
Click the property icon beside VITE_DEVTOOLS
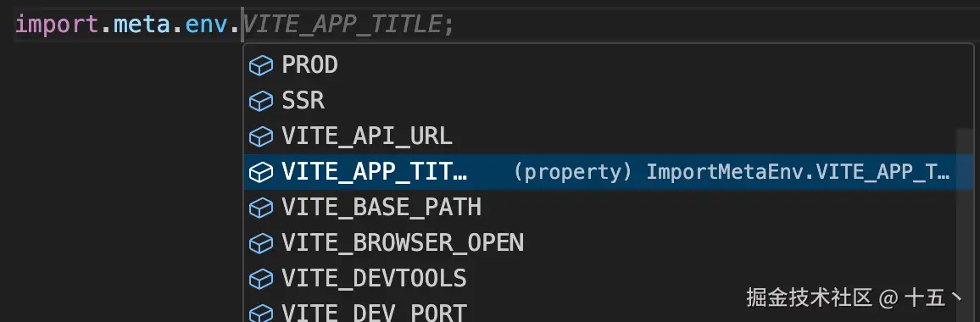[x=260, y=279]
